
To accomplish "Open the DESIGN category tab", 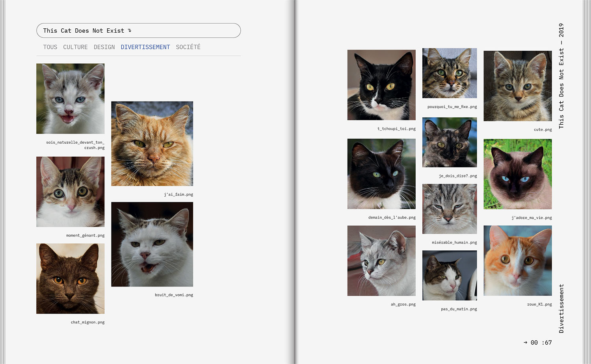I will (104, 47).
